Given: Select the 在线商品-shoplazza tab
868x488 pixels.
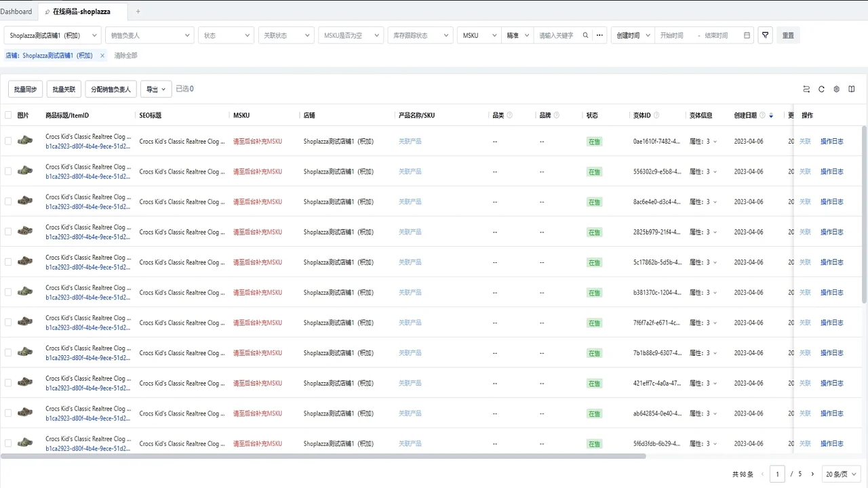Looking at the screenshot, I should click(81, 11).
